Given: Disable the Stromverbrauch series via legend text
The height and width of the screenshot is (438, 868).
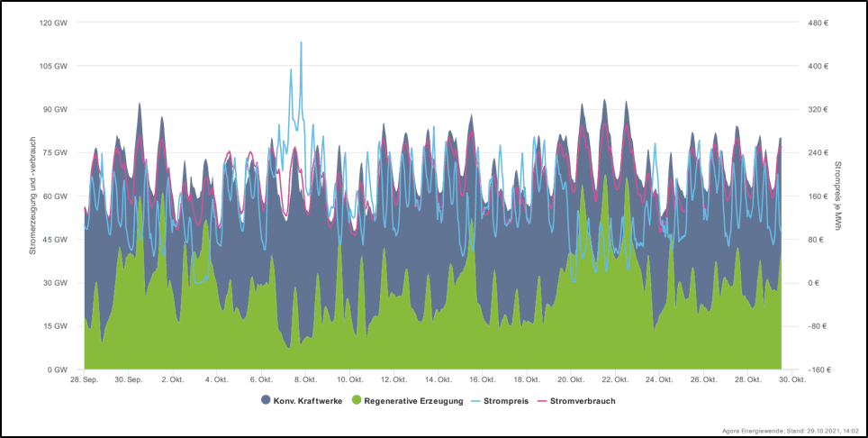Looking at the screenshot, I should tap(583, 400).
